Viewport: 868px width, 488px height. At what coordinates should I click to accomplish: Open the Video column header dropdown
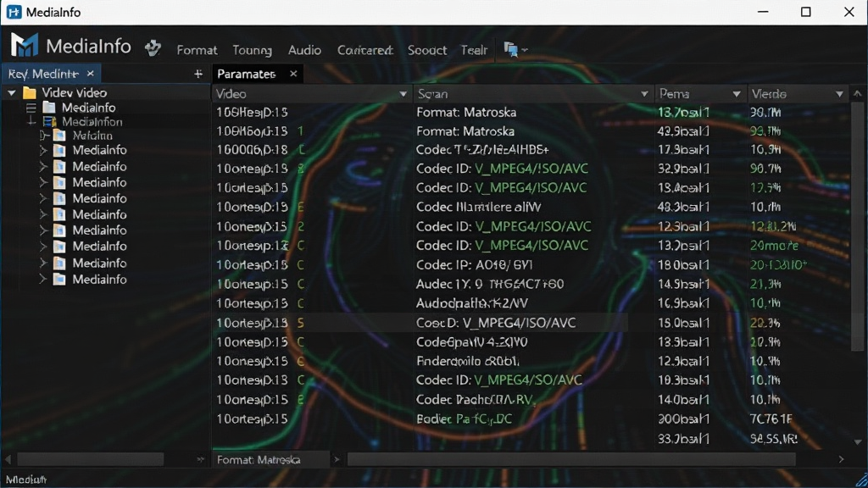point(403,94)
